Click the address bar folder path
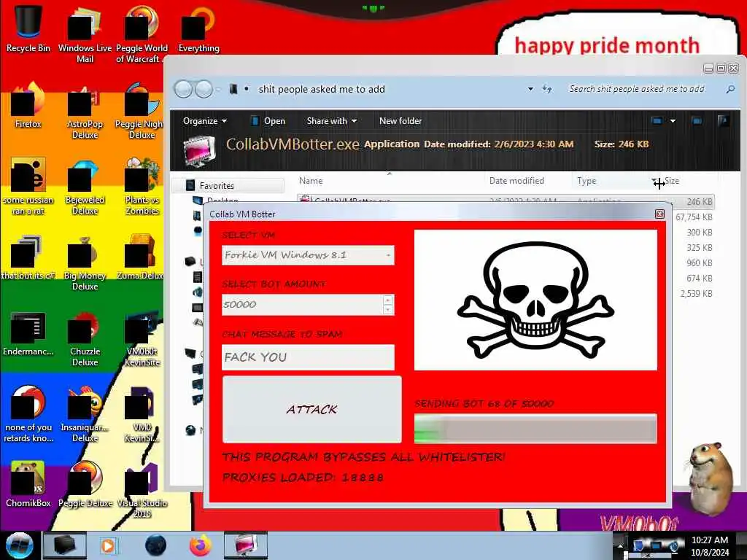Screen dimensions: 747x560 (322, 89)
